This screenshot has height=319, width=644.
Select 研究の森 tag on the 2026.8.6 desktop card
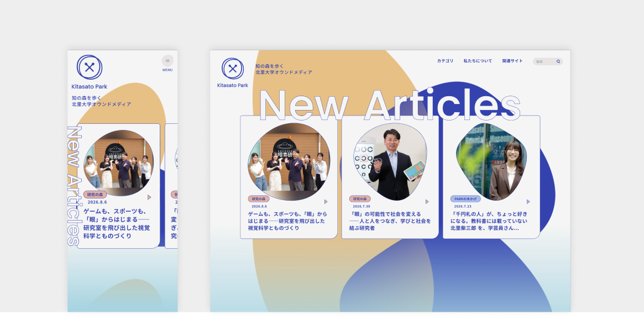point(258,198)
